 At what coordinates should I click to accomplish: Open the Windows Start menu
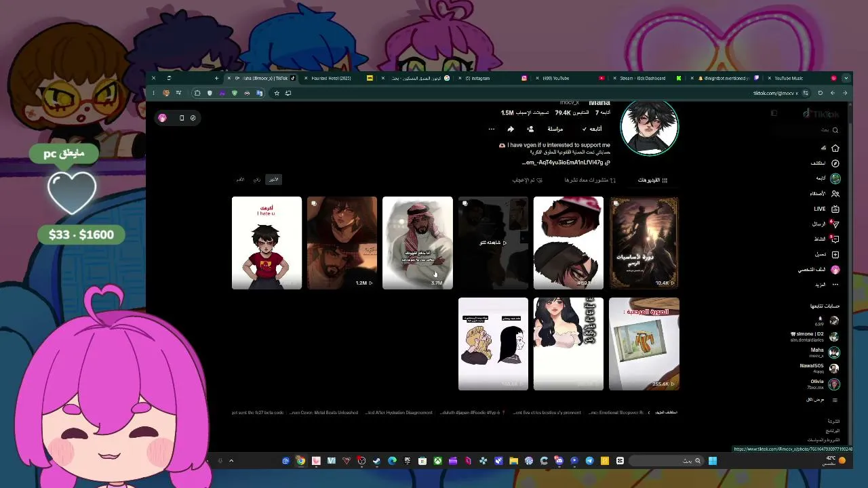tap(712, 461)
